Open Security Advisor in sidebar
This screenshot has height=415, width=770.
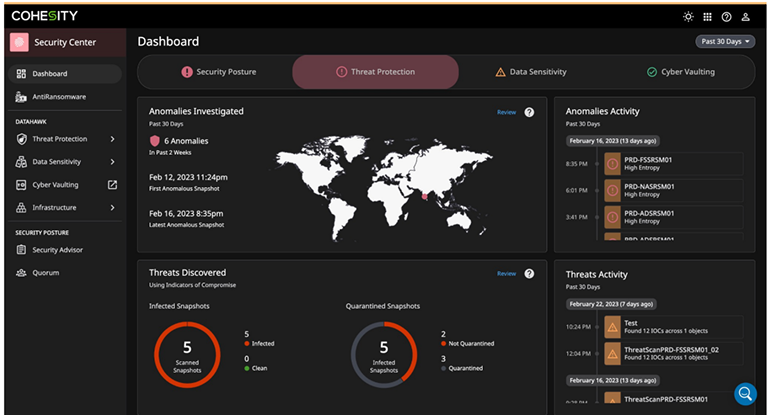click(65, 249)
